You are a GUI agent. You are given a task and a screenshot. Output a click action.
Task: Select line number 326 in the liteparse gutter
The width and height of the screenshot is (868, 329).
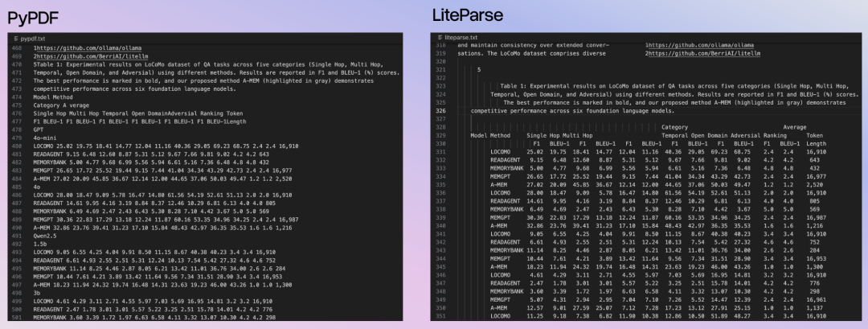pos(440,111)
